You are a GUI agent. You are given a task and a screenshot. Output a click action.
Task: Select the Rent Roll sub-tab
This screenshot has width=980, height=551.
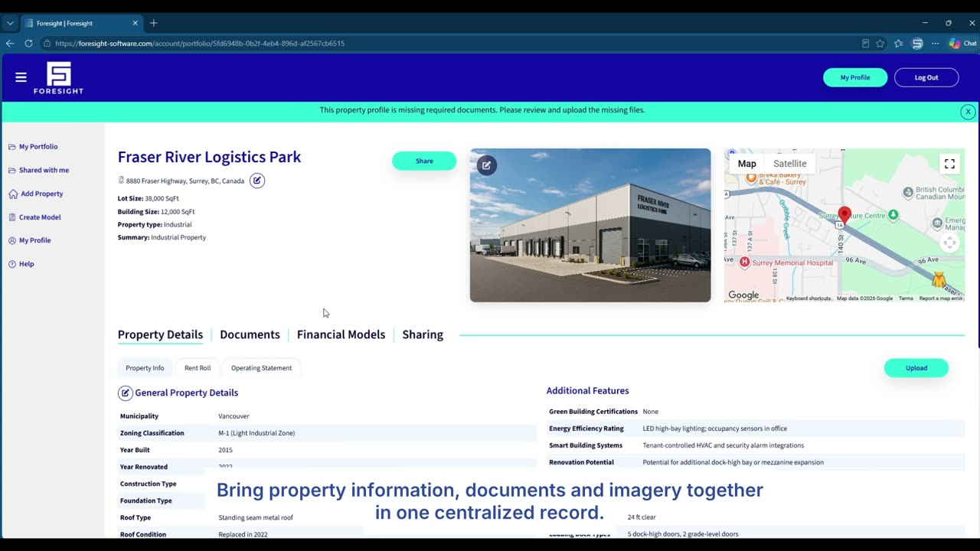pos(198,368)
